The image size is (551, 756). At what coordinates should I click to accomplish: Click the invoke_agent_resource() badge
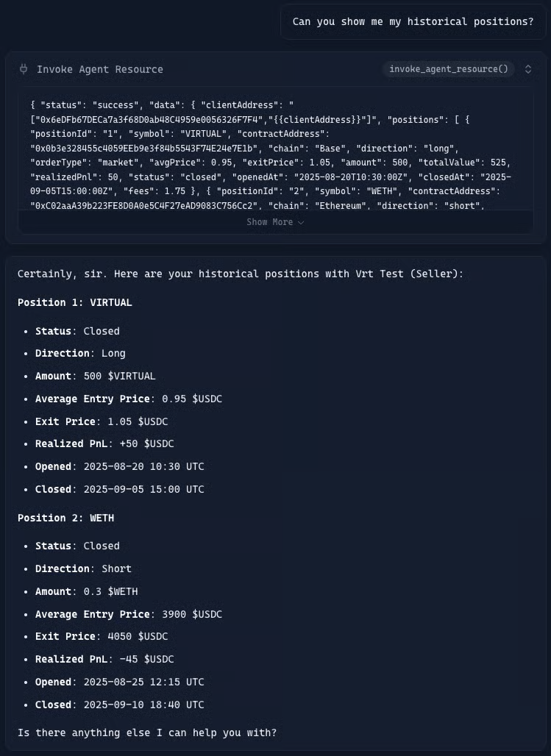(x=448, y=69)
